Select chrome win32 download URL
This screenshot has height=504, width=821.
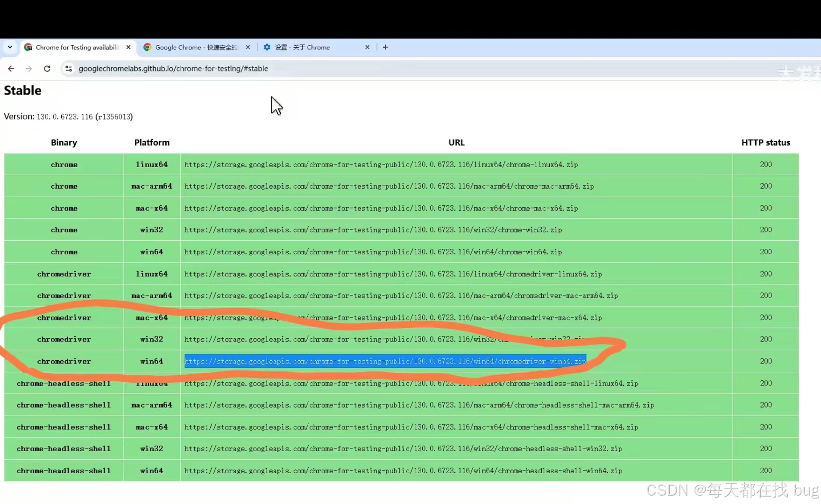pos(373,230)
